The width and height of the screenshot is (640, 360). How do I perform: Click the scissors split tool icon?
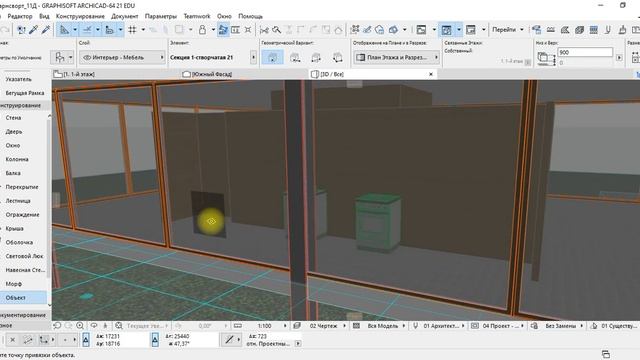(x=264, y=30)
